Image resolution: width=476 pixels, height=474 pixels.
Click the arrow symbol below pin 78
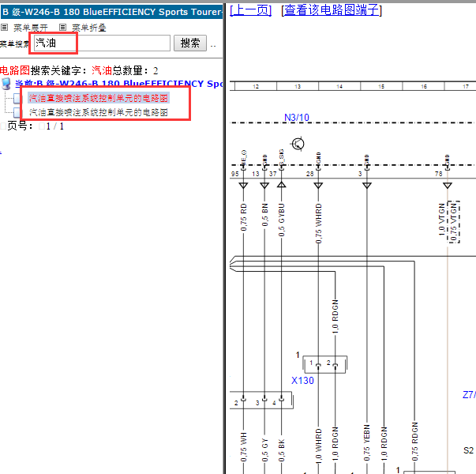pyautogui.click(x=447, y=186)
